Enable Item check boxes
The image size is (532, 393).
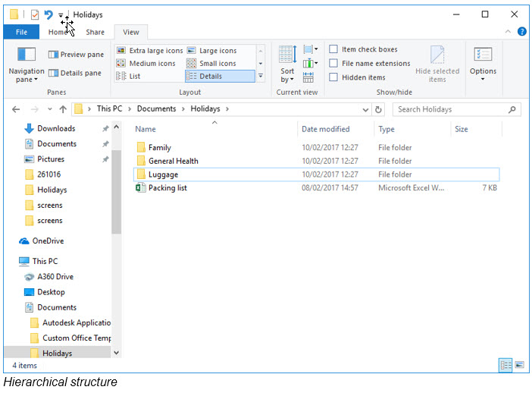click(x=334, y=50)
